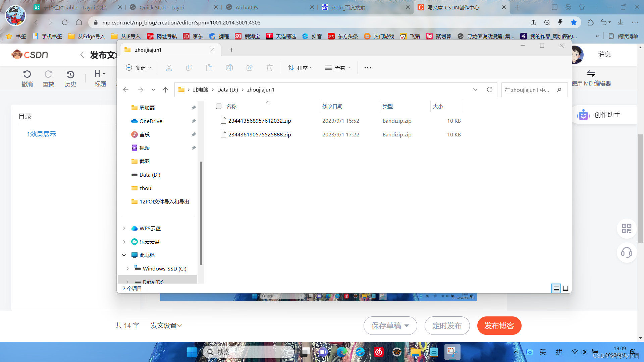Screen dimensions: 644x362
Task: Unpin OneDrive from the sidebar
Action: (194, 121)
